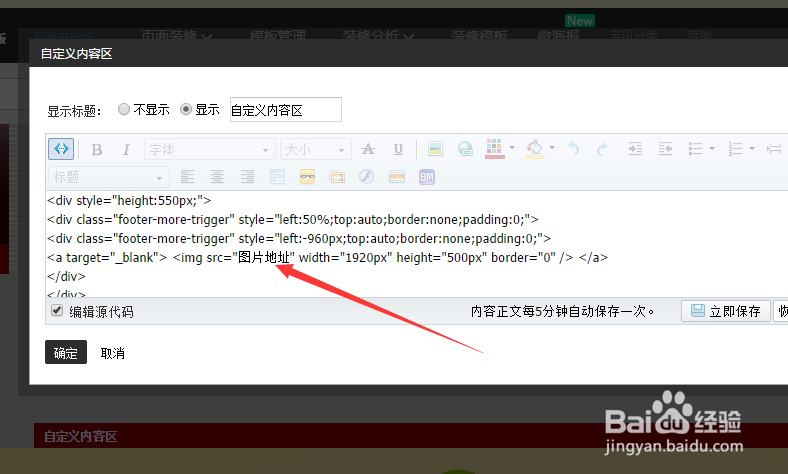Align text to the left
Image resolution: width=788 pixels, height=474 pixels.
pyautogui.click(x=187, y=176)
